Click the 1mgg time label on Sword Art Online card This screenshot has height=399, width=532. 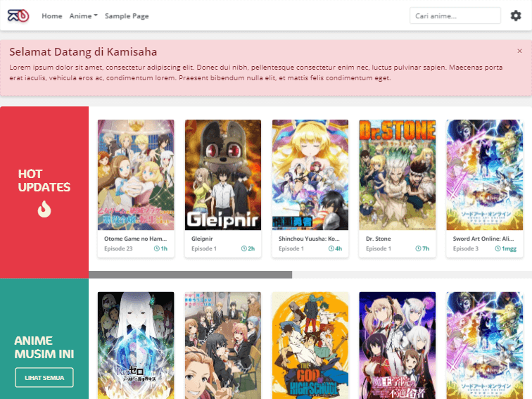[509, 248]
